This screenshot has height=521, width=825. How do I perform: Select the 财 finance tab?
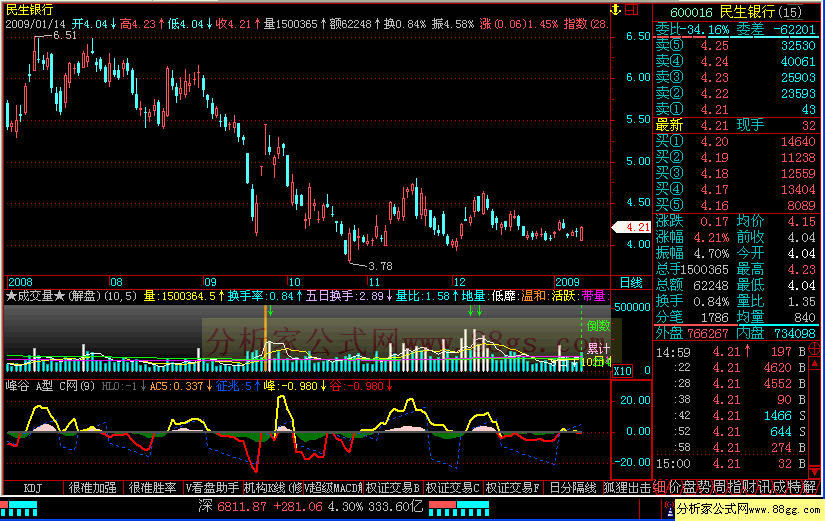tap(751, 487)
